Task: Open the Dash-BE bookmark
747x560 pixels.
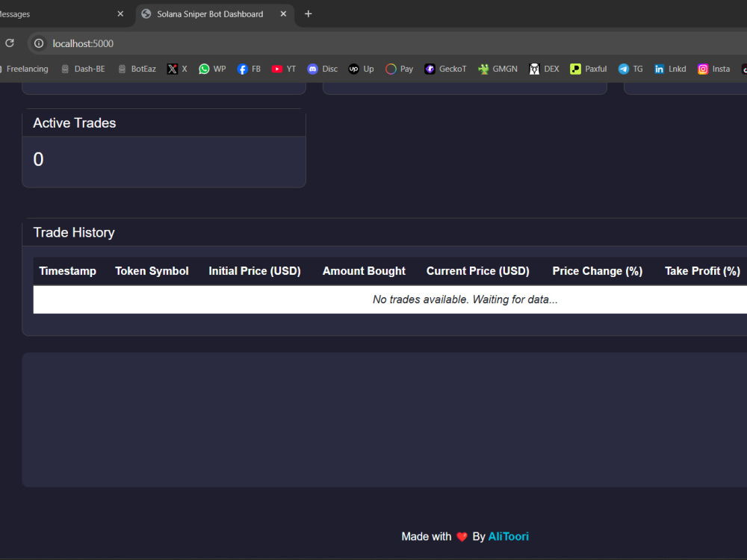Action: click(83, 69)
